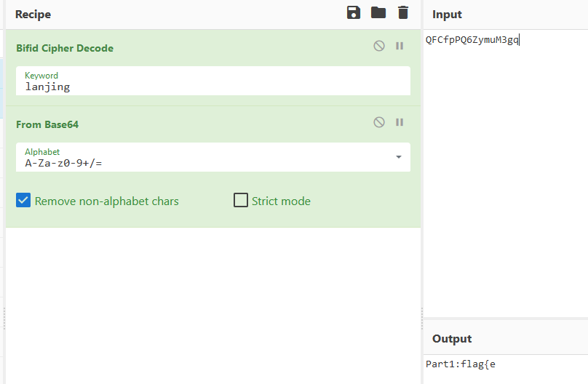Uncheck Remove non-alphabet chars checkbox
588x384 pixels.
pyautogui.click(x=23, y=201)
